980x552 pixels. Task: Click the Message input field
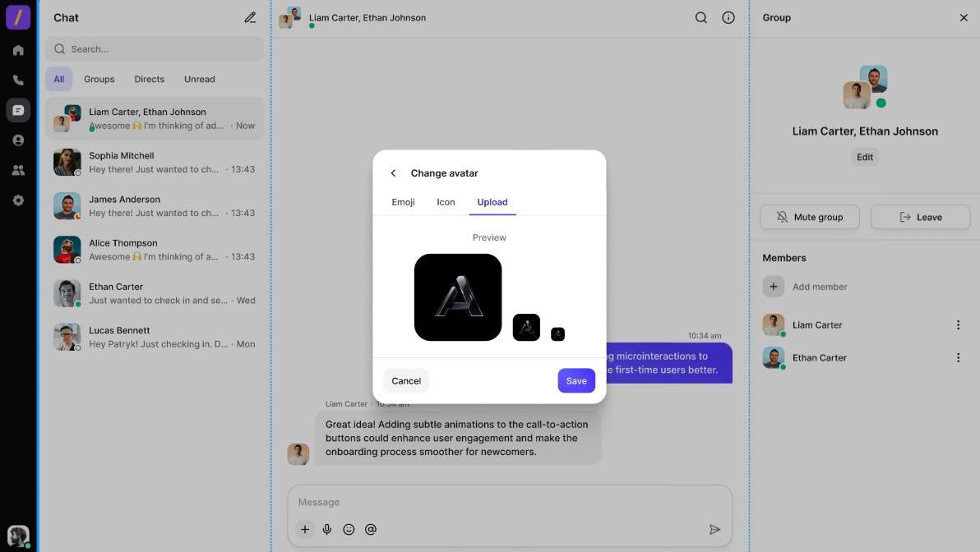coord(510,502)
